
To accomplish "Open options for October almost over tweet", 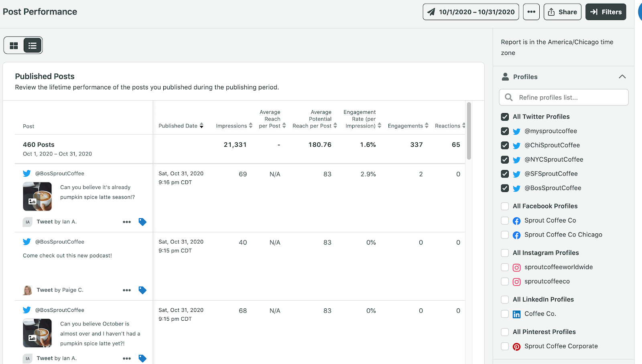I will pos(127,358).
